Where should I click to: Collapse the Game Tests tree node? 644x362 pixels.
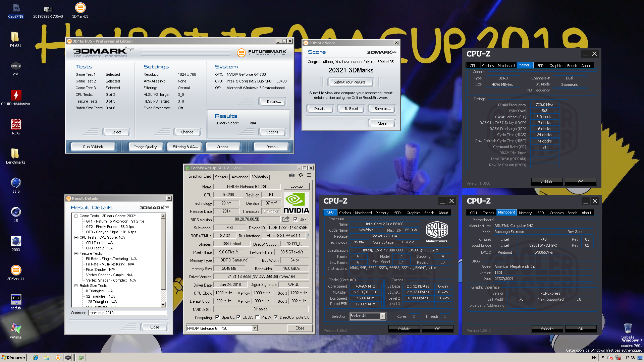[76, 216]
